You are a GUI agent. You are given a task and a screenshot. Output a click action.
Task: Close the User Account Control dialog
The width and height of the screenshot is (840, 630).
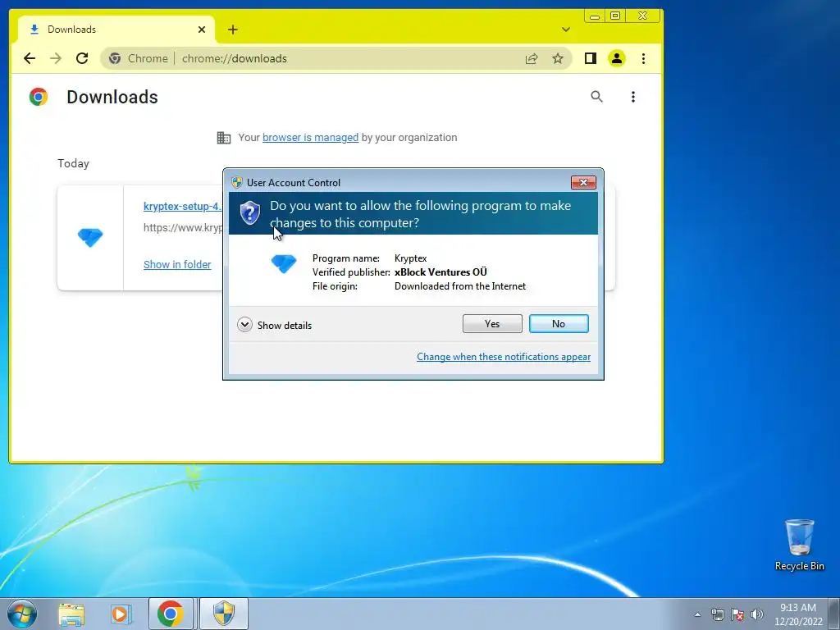pyautogui.click(x=583, y=183)
